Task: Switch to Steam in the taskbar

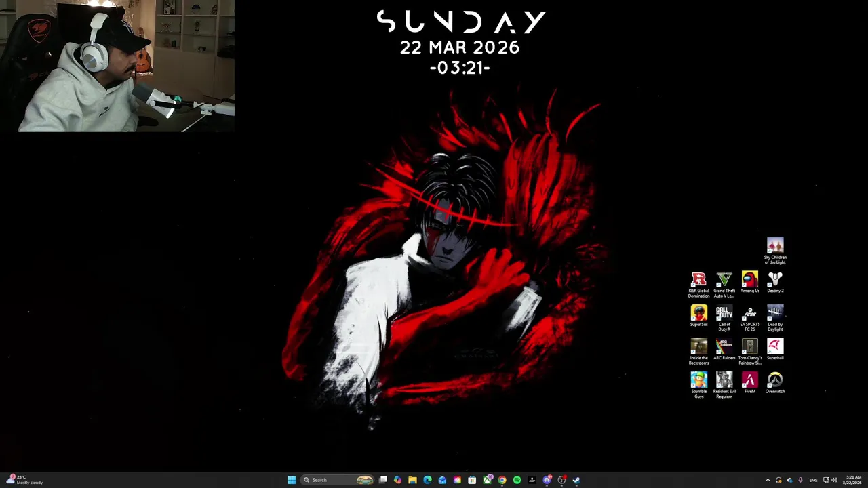Action: click(576, 480)
